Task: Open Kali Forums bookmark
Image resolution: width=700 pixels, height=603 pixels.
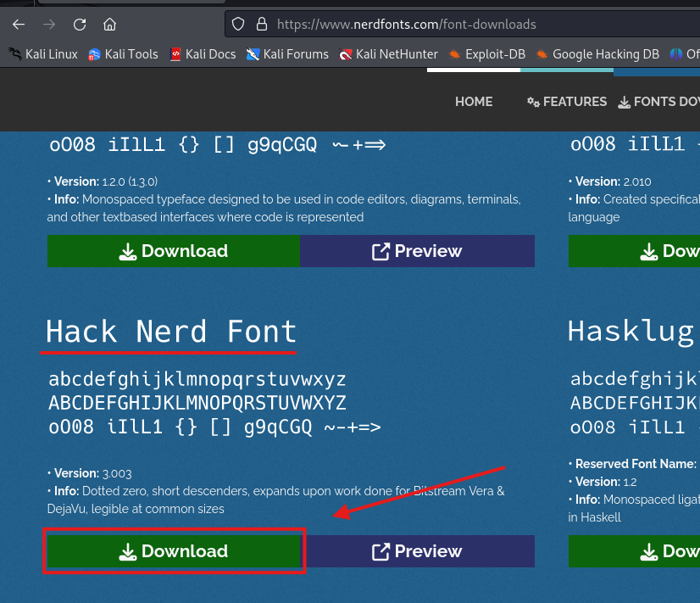Action: tap(287, 54)
